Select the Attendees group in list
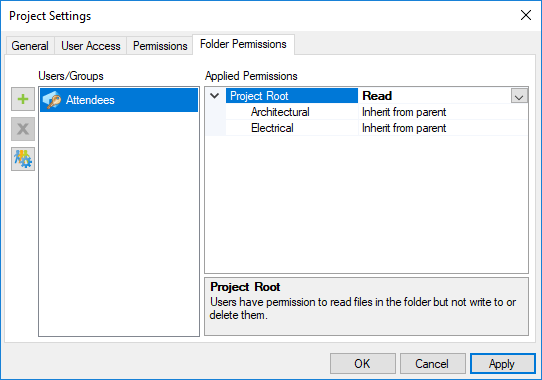 (119, 100)
